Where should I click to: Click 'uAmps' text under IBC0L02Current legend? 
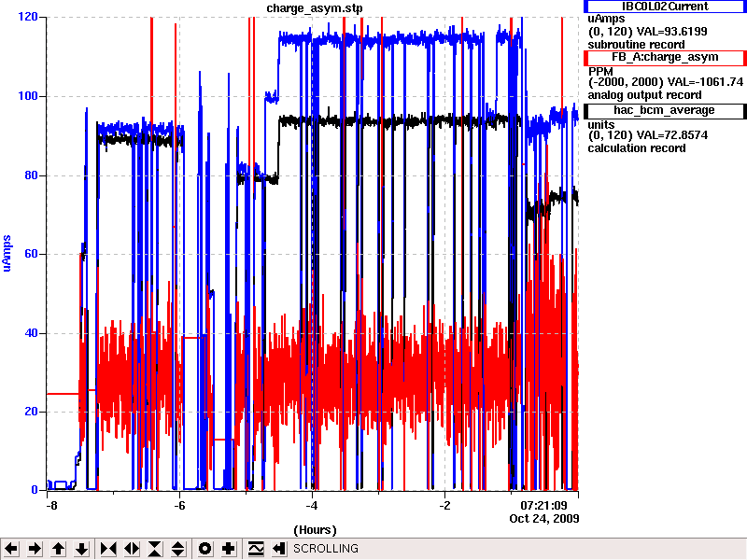pyautogui.click(x=606, y=19)
